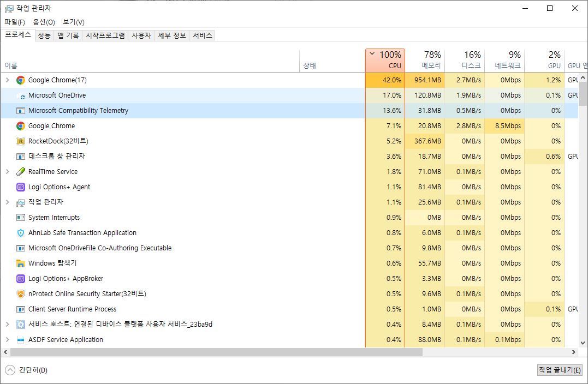
Task: Sort by the 상태 column header
Action: (x=332, y=61)
